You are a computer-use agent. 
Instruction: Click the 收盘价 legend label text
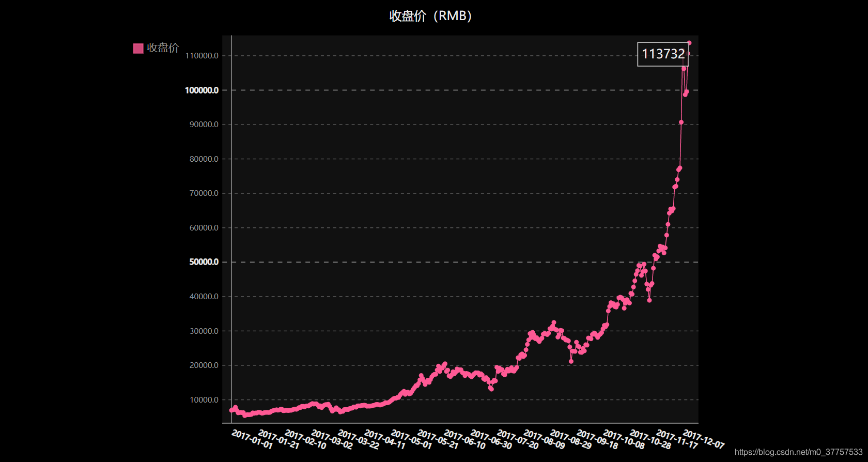click(163, 48)
